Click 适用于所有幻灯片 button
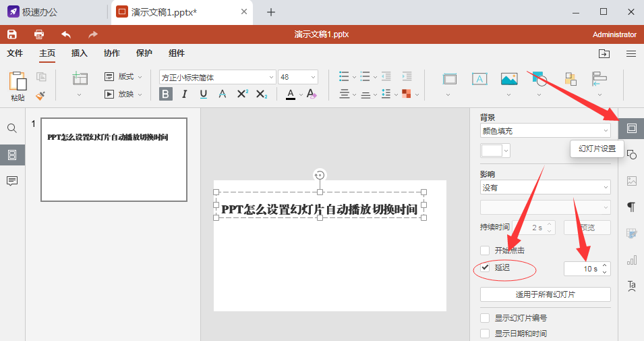Screen dimensions: 644x341 point(545,294)
